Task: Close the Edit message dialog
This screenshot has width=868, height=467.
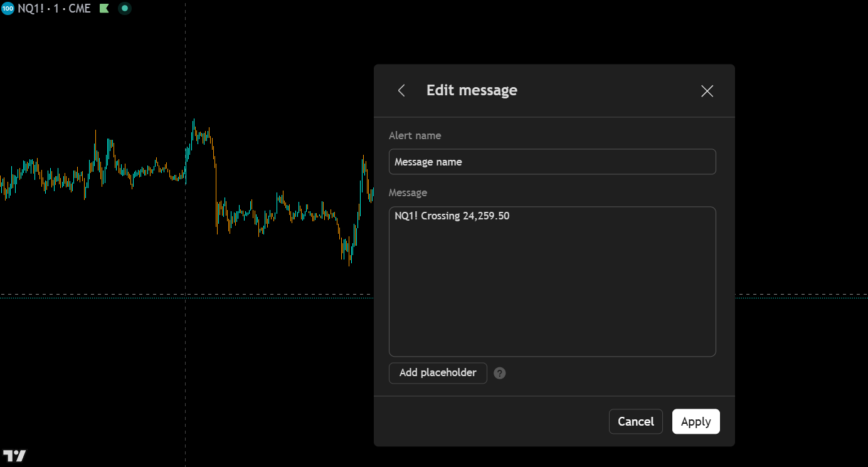Action: click(707, 91)
